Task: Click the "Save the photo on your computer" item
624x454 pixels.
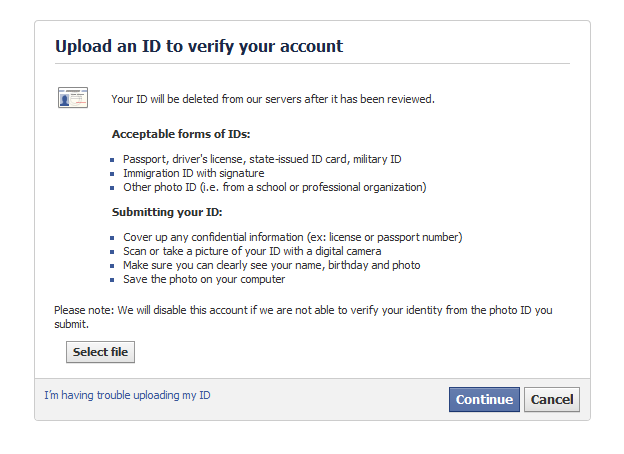Action: [204, 279]
